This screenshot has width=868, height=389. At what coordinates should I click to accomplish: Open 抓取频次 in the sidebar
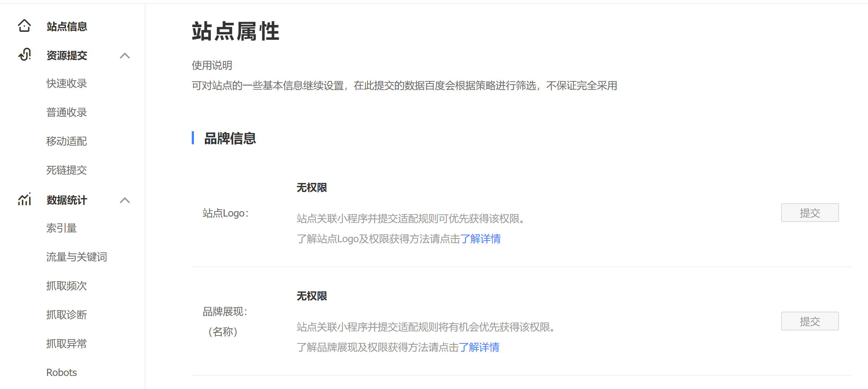[x=67, y=286]
